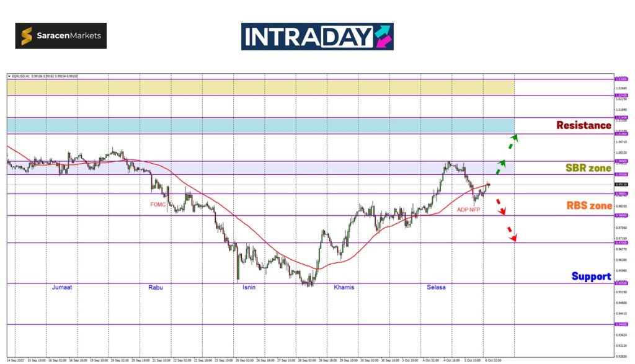Click the Jumaat day label
This screenshot has height=364, width=635.
pyautogui.click(x=61, y=288)
